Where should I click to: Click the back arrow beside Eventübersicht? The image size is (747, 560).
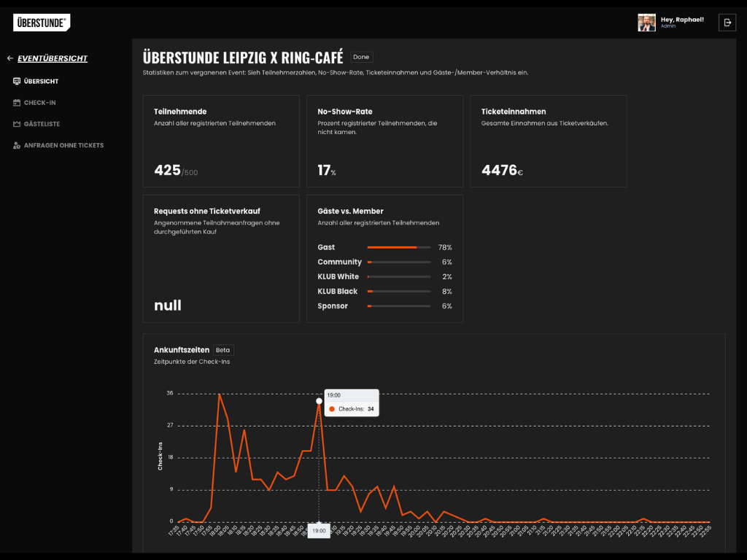(10, 58)
